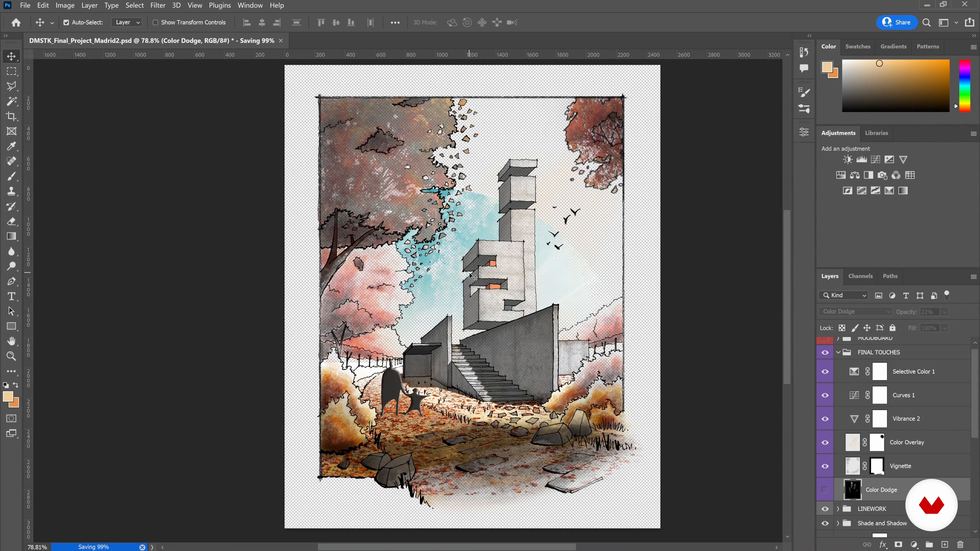980x551 pixels.
Task: Select the Eyedropper tool
Action: pyautogui.click(x=11, y=146)
